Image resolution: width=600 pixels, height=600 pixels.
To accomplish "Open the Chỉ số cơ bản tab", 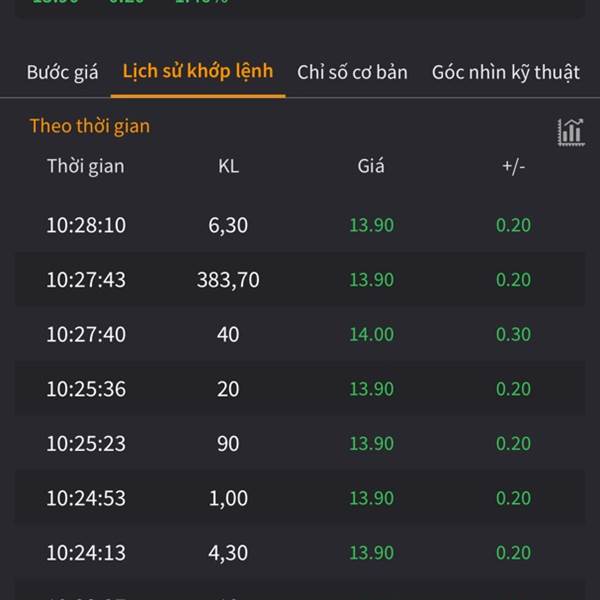I will 352,72.
